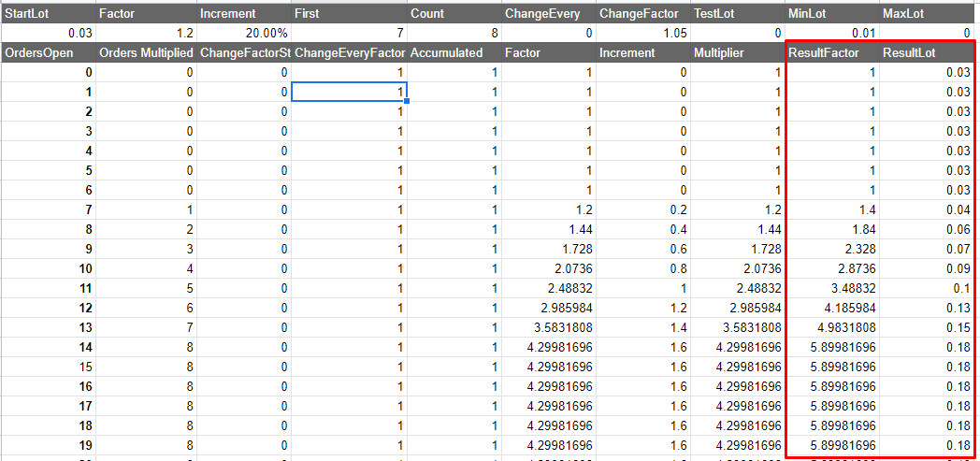This screenshot has width=980, height=461.
Task: Select the ChangeFactorSt header cell
Action: [244, 53]
